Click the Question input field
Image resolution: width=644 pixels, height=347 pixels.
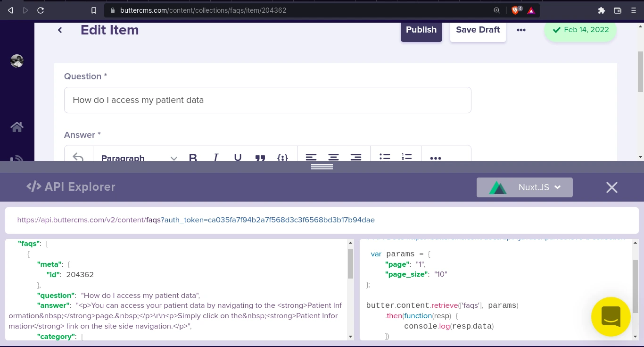(268, 100)
